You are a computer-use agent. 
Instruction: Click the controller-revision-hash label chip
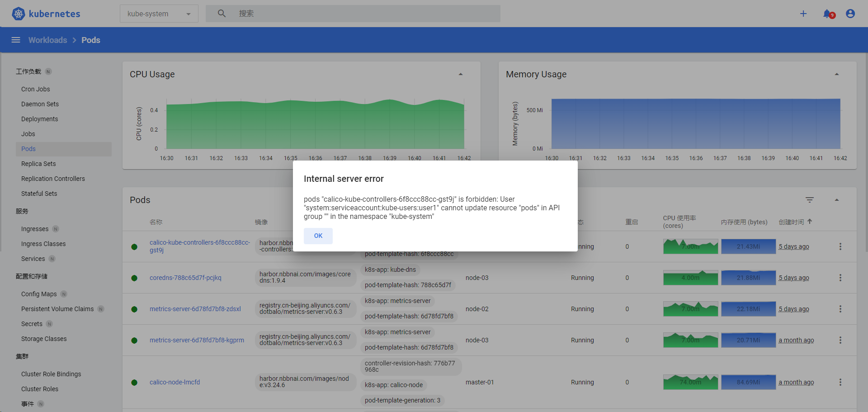click(x=410, y=366)
